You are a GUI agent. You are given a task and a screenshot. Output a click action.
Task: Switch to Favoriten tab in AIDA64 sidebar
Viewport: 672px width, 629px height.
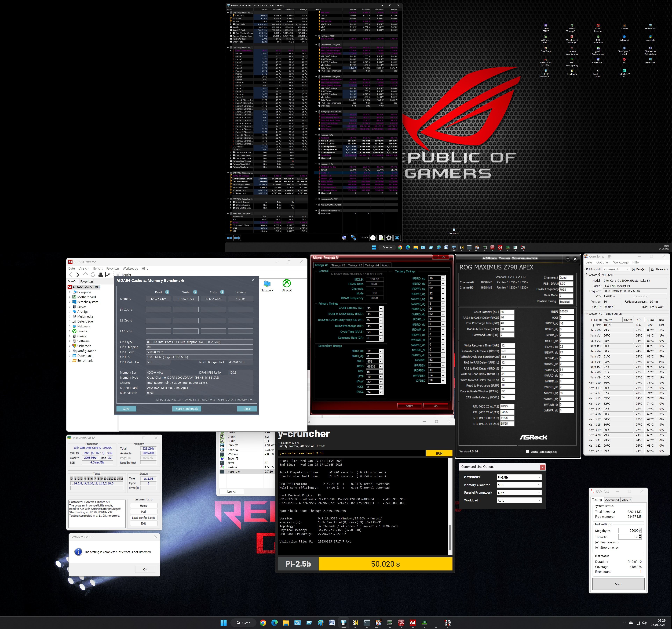(87, 281)
